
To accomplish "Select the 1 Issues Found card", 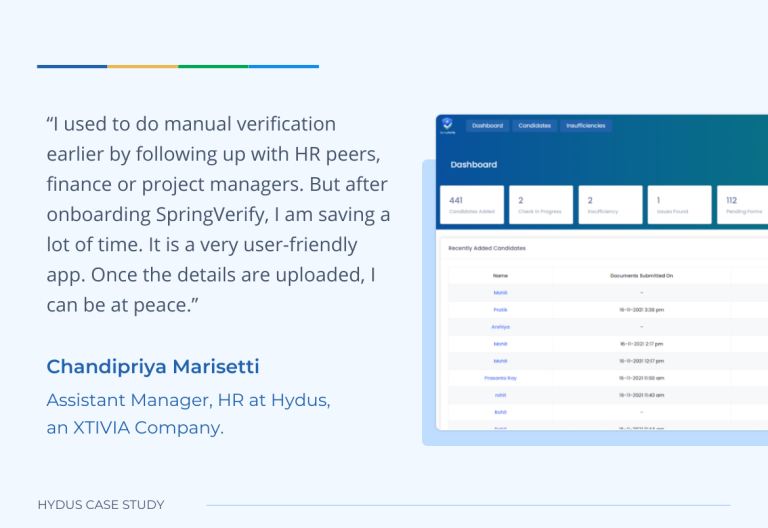I will pyautogui.click(x=679, y=205).
